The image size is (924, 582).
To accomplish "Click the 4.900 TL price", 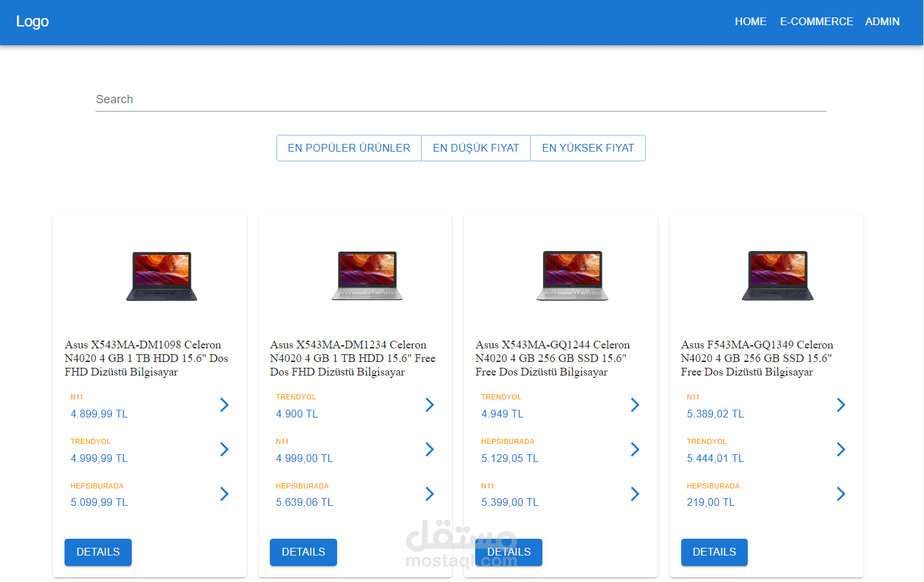I will (x=297, y=414).
